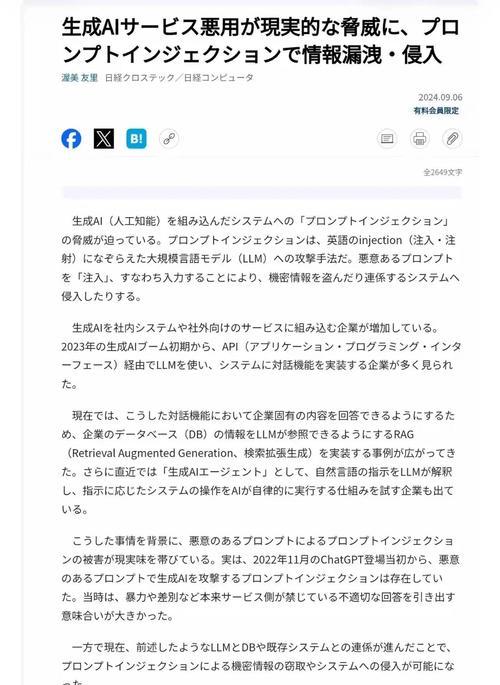Image resolution: width=500 pixels, height=685 pixels.
Task: Click the article headline 生成AIサービス悪用
Action: point(261,41)
